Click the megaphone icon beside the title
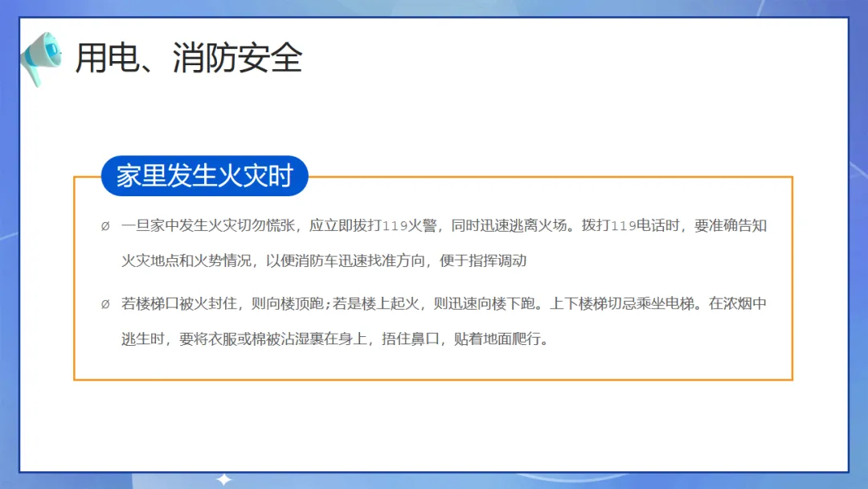The height and width of the screenshot is (489, 868). pos(40,59)
